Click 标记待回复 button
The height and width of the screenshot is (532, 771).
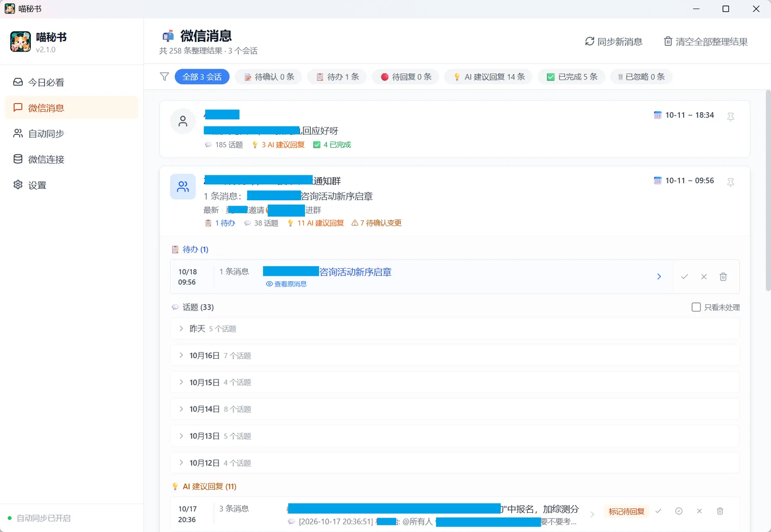(626, 511)
